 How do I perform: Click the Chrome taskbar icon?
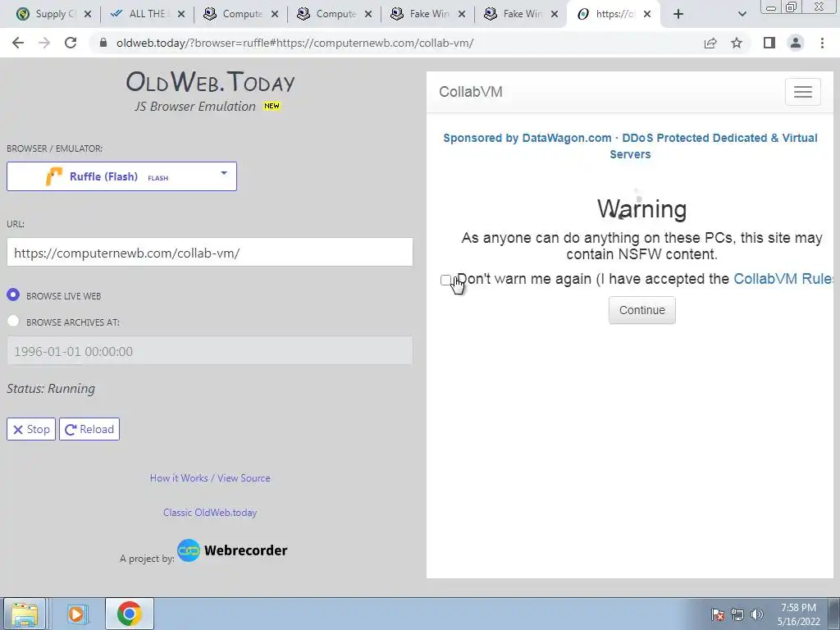point(129,614)
